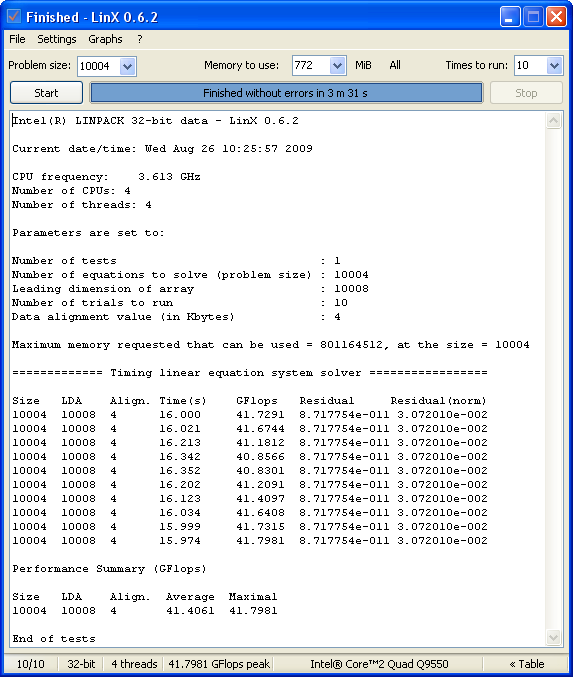Click the 41.7981 GFlops peak status entry
The image size is (573, 677).
219,664
